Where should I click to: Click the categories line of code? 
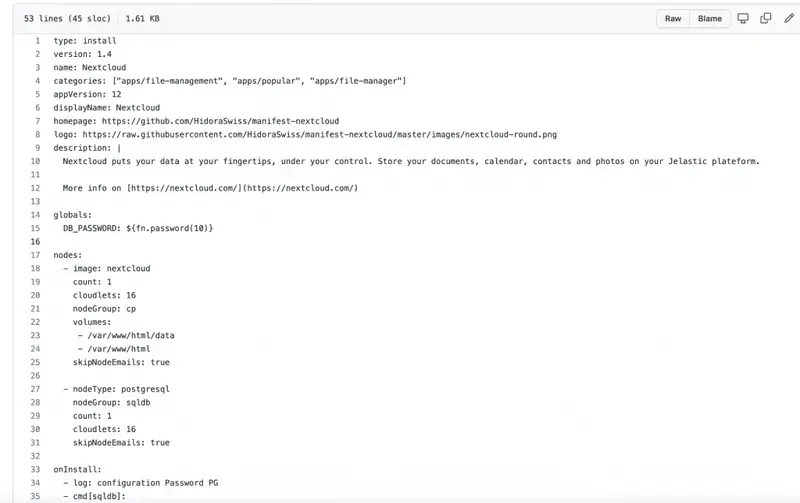[229, 80]
